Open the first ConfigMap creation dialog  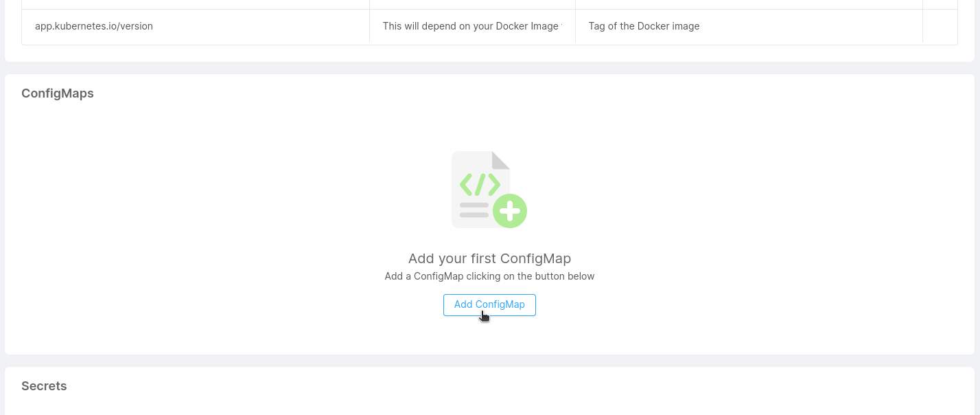(489, 304)
